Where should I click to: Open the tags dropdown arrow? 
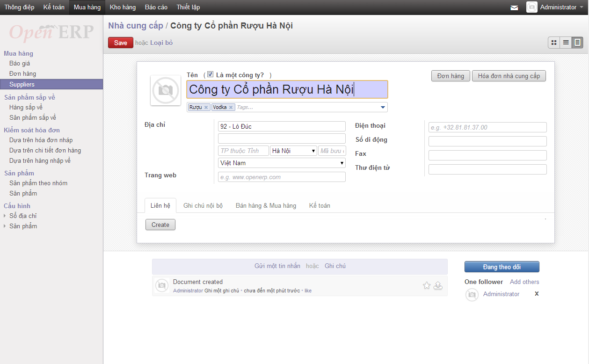383,107
